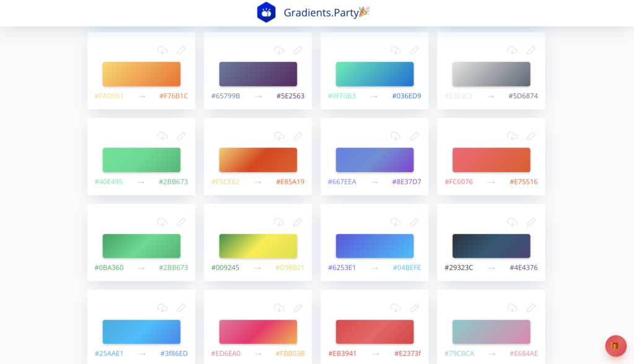Download the #0FF0B3 to #036ED9 gradient

click(x=396, y=50)
